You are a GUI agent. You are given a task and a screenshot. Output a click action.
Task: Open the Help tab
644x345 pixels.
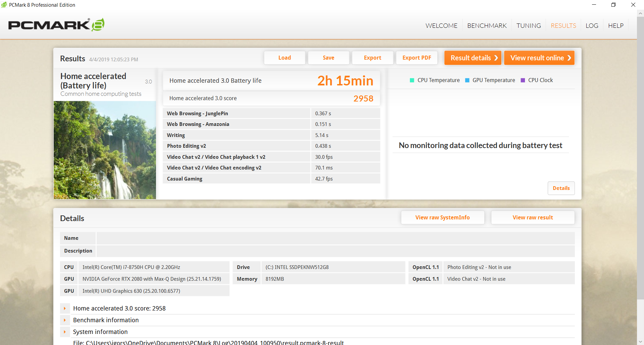point(615,26)
